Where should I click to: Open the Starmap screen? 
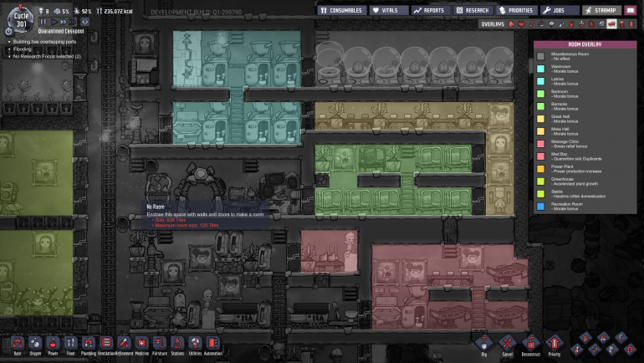pos(601,10)
